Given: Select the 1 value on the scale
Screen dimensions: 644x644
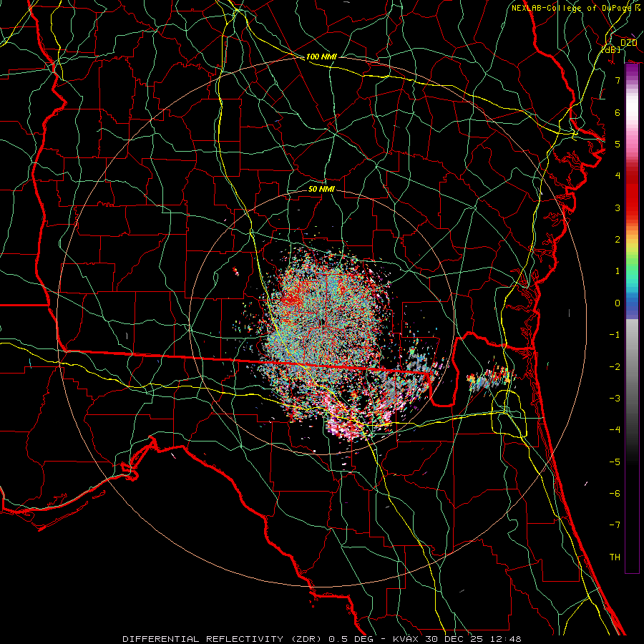Looking at the screenshot, I should coord(618,270).
